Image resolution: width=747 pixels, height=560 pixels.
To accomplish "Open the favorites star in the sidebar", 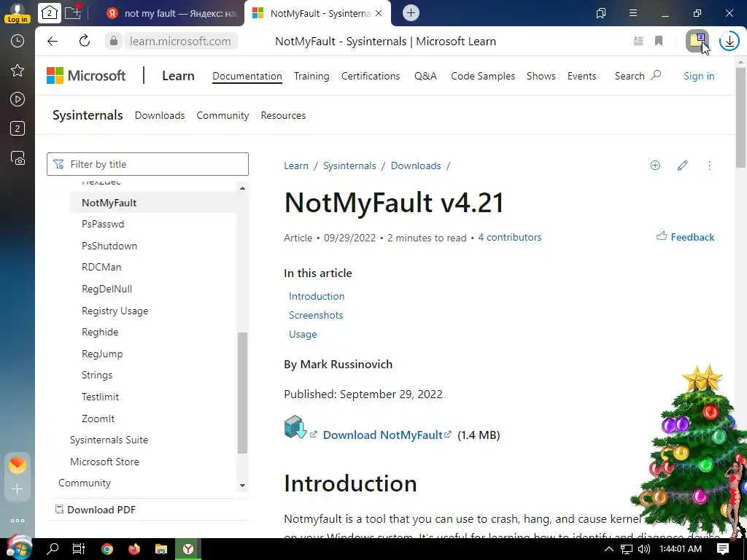I will click(x=18, y=71).
